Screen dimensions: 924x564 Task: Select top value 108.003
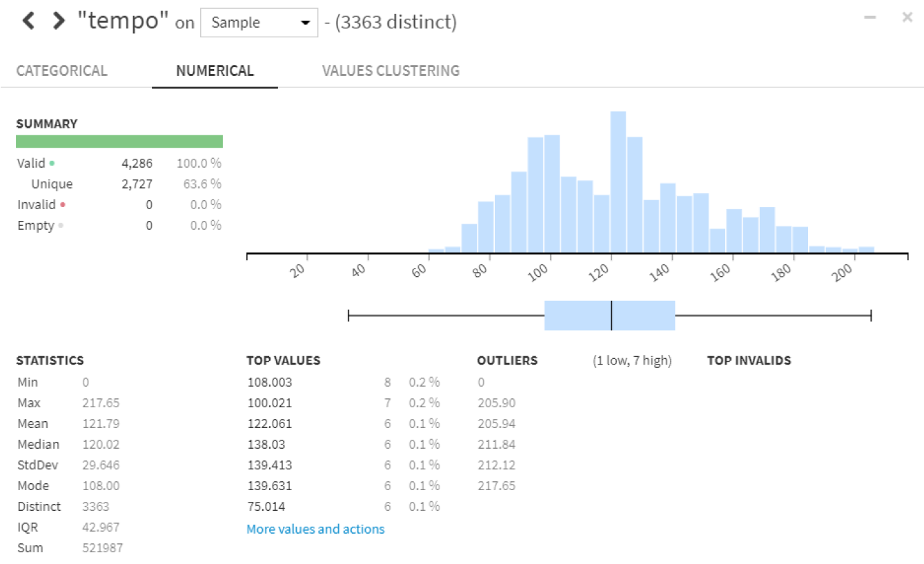pos(269,382)
